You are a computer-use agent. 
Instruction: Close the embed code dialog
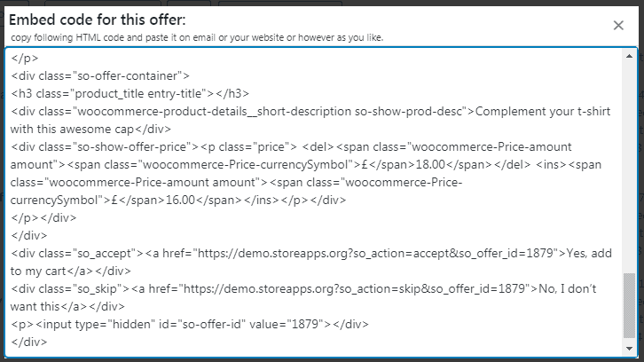click(618, 26)
